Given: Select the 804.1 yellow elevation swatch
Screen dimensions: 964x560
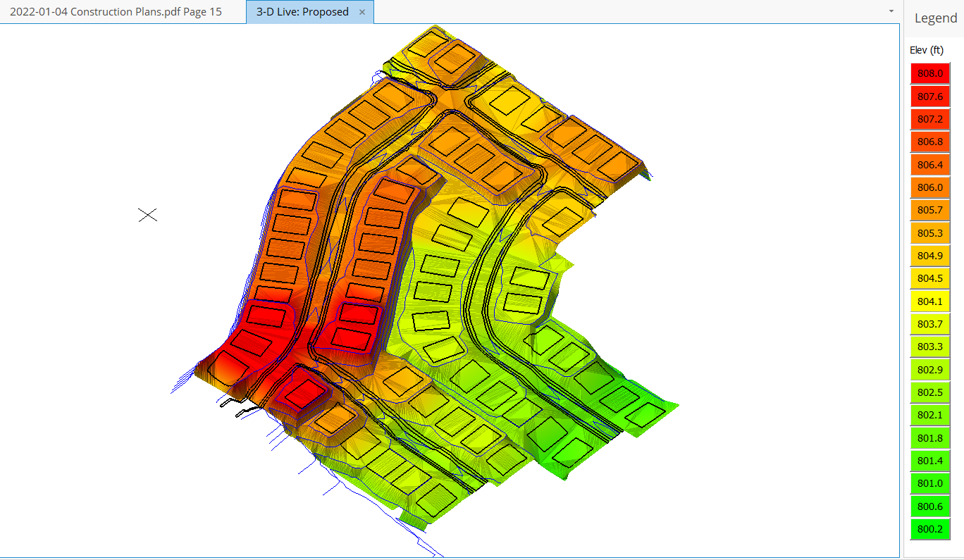Looking at the screenshot, I should [x=930, y=301].
